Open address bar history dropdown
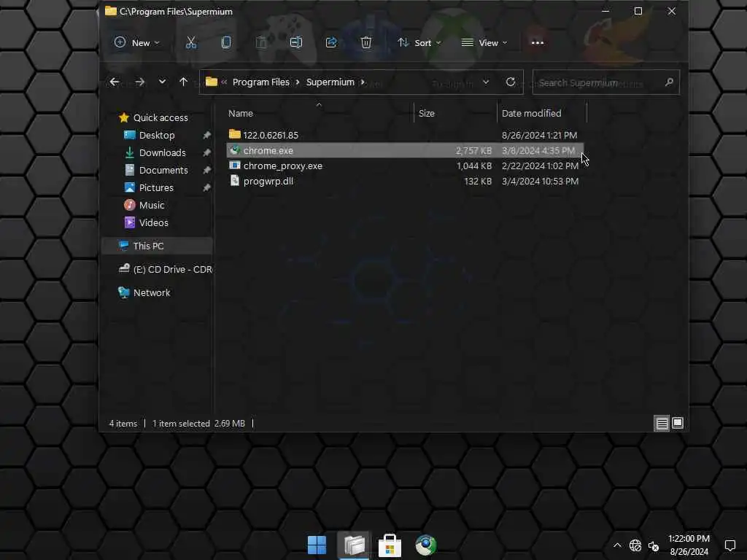Screen dimensions: 747x560 pyautogui.click(x=486, y=82)
